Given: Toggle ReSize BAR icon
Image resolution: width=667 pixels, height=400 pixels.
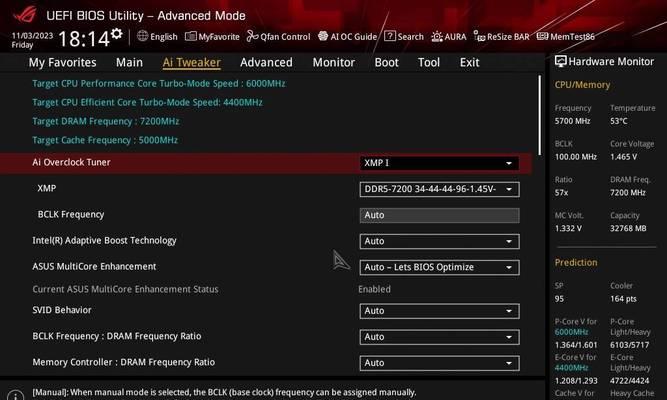Looking at the screenshot, I should coord(479,36).
